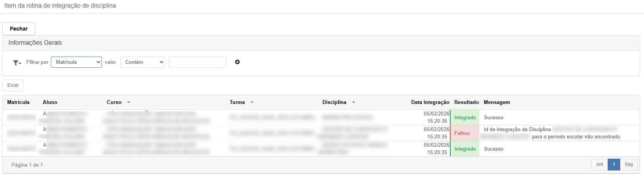Go to next page with Seg

(629, 164)
